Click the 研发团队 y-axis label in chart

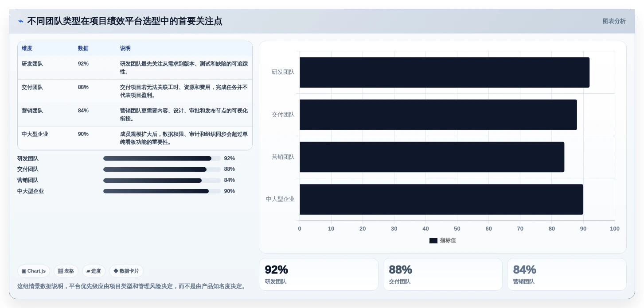pyautogui.click(x=283, y=72)
